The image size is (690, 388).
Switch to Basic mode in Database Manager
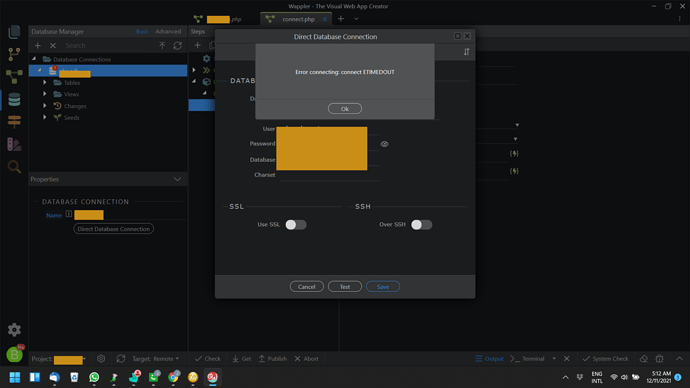click(143, 32)
